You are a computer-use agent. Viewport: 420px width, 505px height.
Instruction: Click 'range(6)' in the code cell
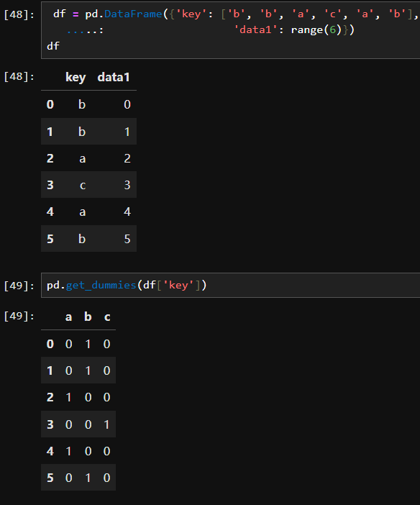tap(316, 30)
